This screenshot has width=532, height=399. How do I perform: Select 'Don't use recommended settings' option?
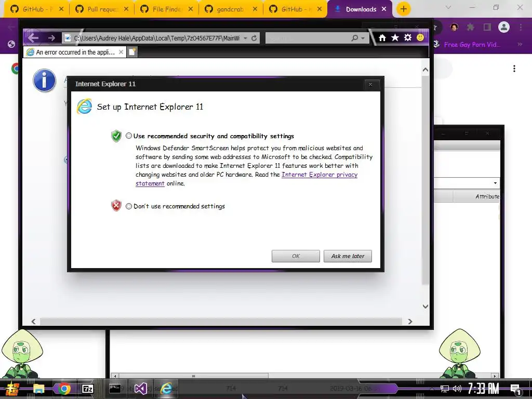129,206
